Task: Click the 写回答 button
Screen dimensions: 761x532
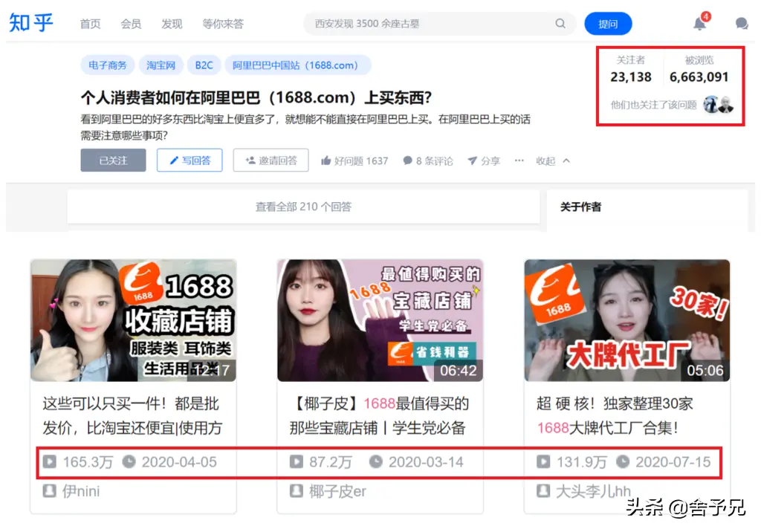Action: (190, 160)
